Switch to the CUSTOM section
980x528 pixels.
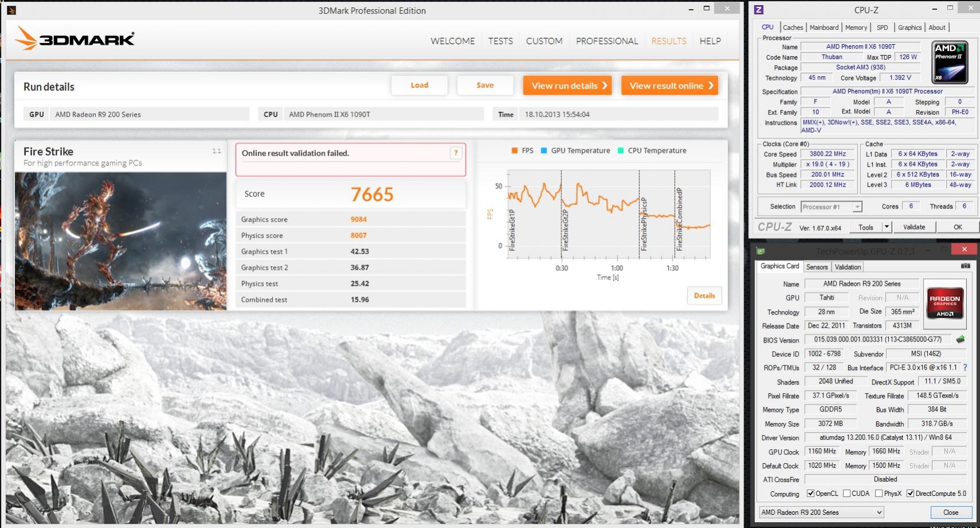coord(544,41)
